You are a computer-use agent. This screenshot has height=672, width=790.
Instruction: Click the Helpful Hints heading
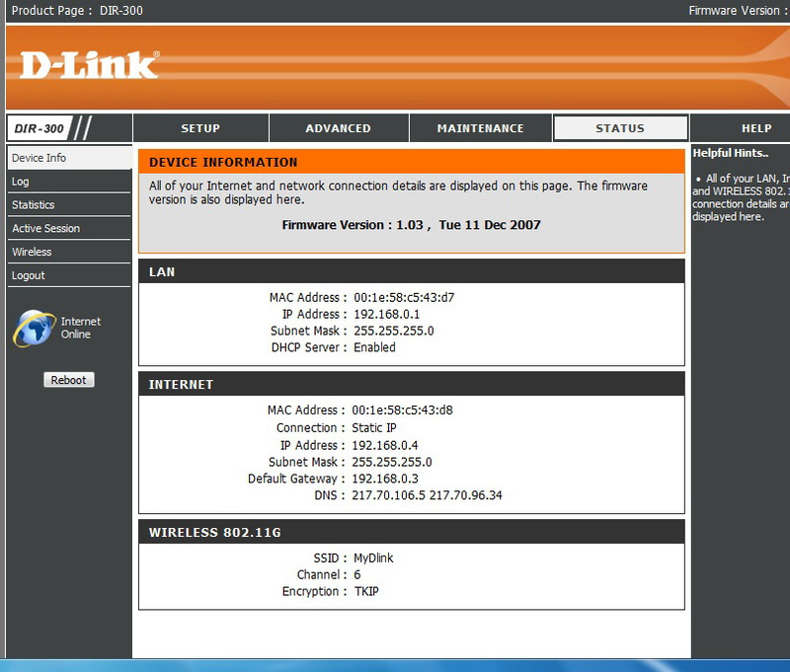click(x=731, y=153)
